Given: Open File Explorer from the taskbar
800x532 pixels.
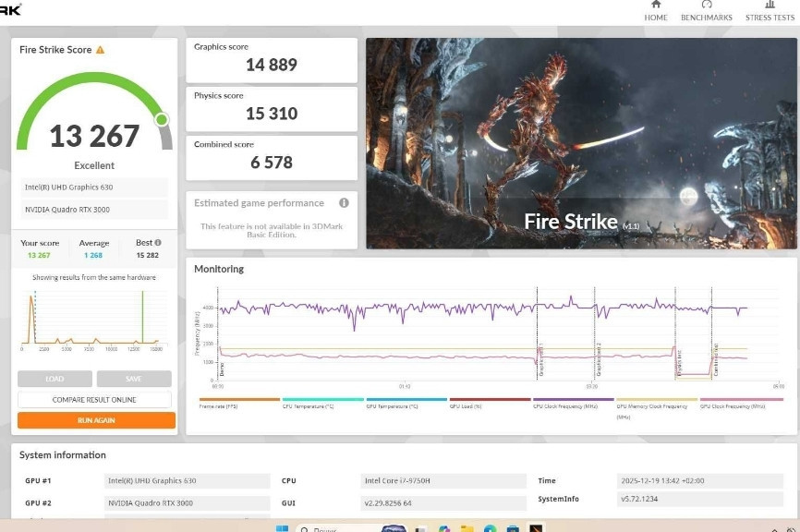Looking at the screenshot, I should 467,528.
